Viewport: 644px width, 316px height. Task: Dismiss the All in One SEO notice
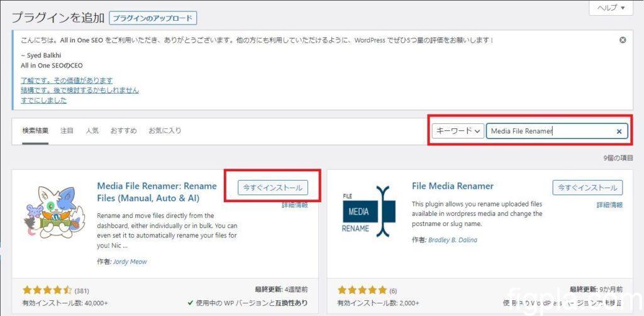coord(623,40)
